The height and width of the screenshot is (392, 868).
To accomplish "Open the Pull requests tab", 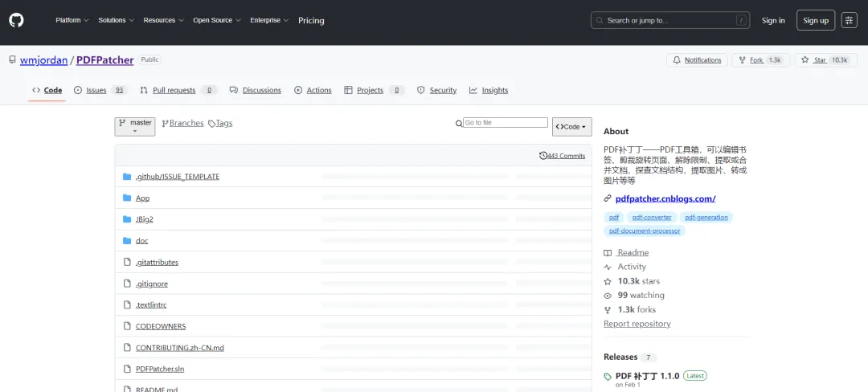I will [178, 90].
